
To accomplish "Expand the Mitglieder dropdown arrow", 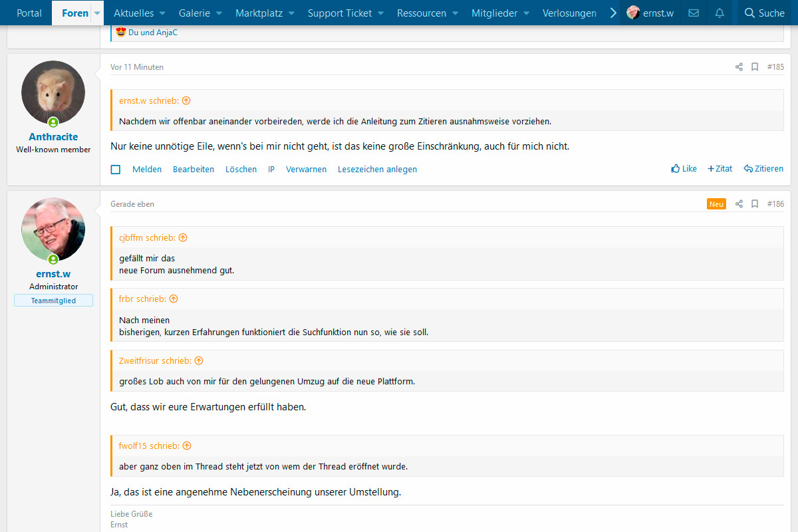I will point(527,13).
